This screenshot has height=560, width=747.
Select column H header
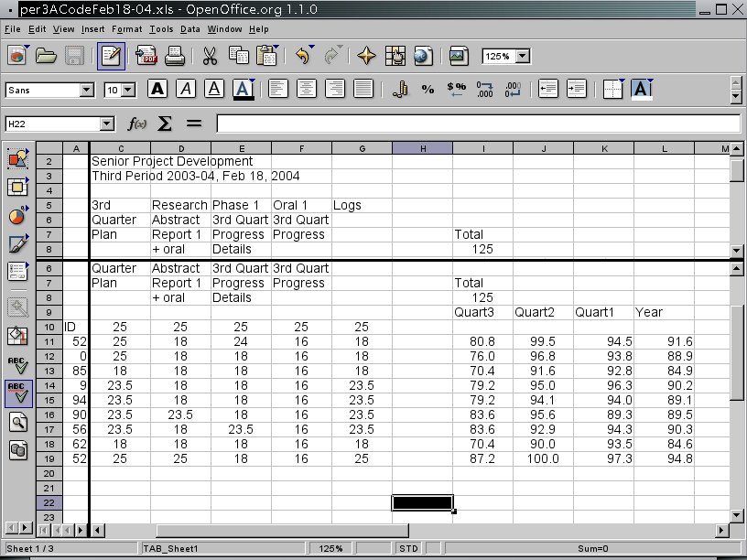423,148
